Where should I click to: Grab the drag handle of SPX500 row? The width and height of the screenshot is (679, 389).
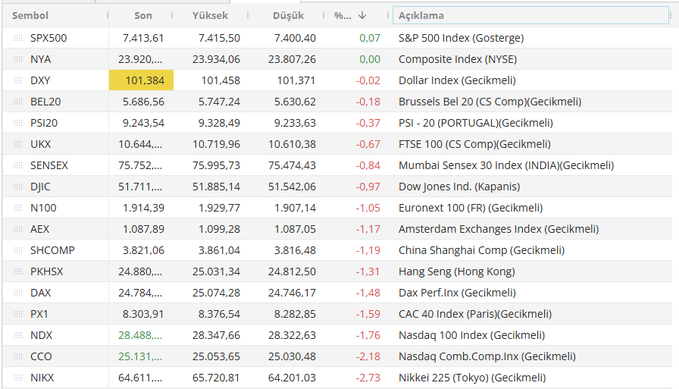18,38
